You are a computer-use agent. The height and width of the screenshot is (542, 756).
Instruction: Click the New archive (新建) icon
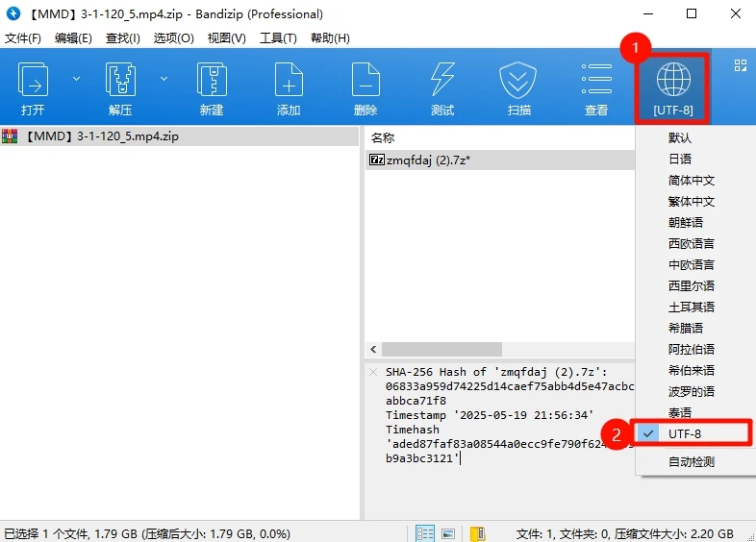(212, 88)
